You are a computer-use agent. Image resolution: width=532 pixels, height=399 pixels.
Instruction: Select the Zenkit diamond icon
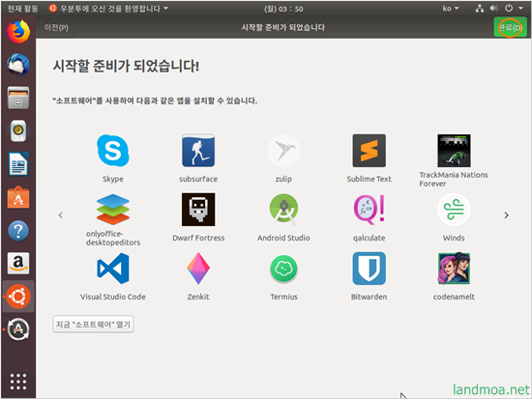[x=198, y=269]
